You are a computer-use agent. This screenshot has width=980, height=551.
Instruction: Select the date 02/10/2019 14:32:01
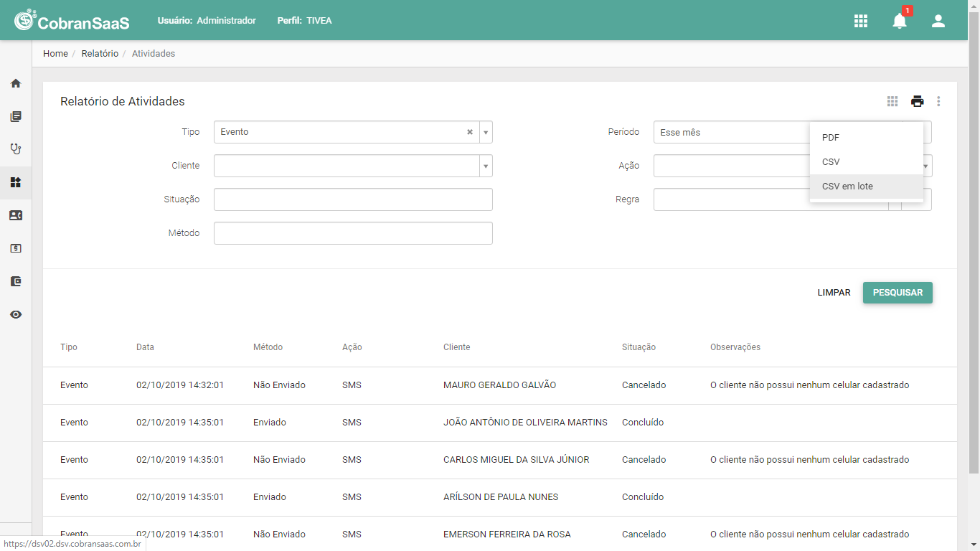point(180,385)
